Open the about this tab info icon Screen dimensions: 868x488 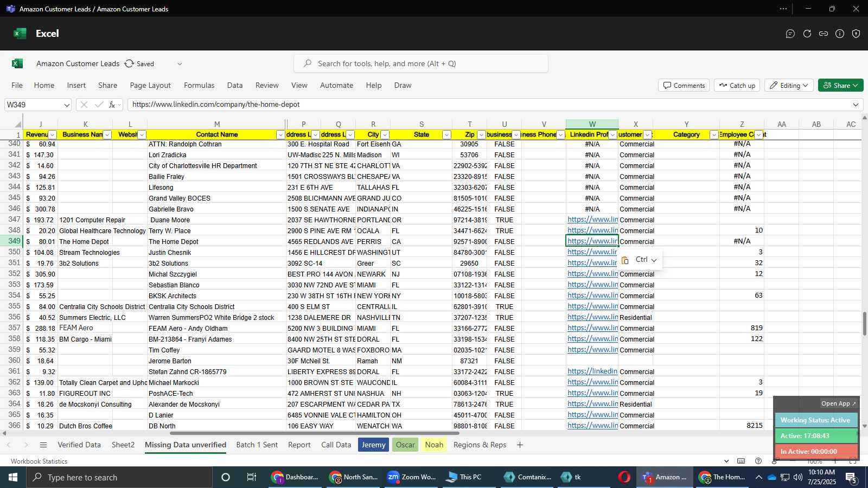pos(840,34)
